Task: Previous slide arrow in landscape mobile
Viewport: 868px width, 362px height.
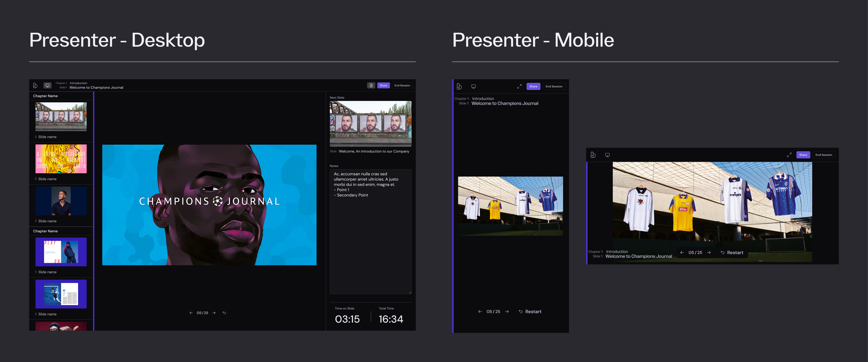Action: point(682,252)
